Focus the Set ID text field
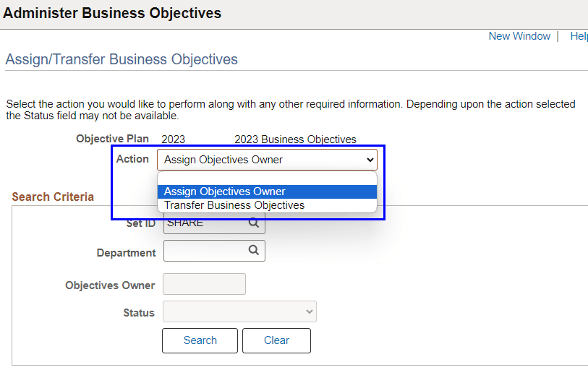This screenshot has width=588, height=383. coord(205,223)
